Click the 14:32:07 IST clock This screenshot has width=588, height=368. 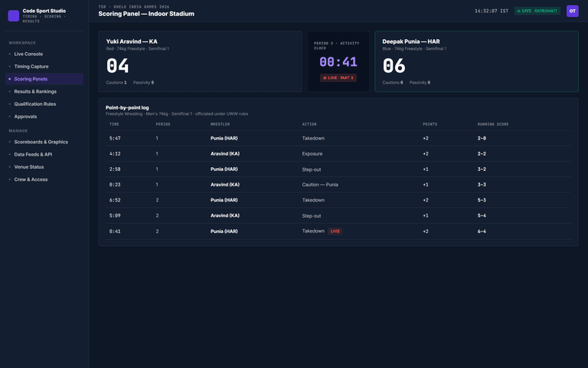492,11
